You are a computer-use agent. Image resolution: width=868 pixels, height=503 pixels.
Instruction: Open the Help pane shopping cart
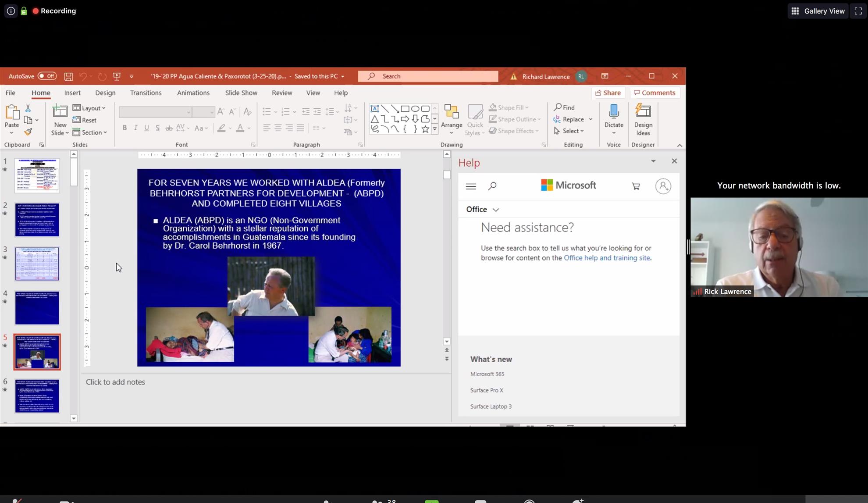click(636, 186)
